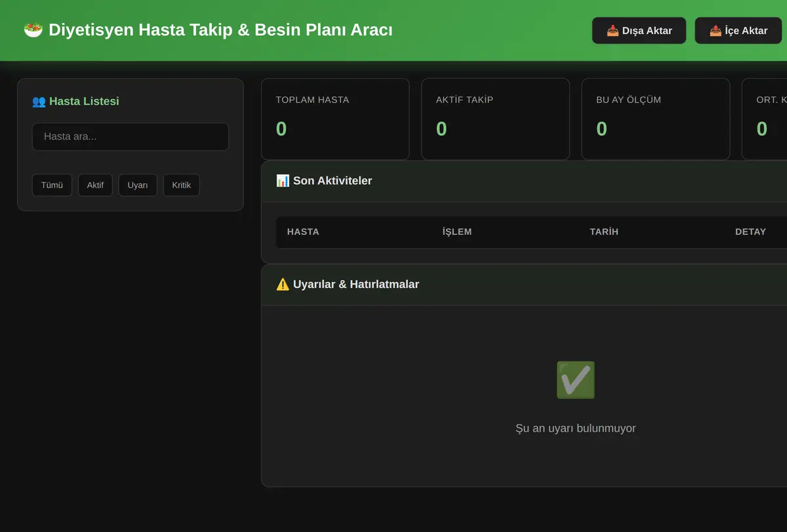Click the salad bowl app icon

[x=33, y=30]
